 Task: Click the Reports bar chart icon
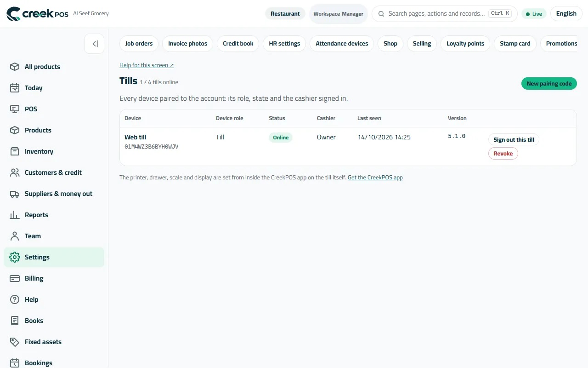click(15, 215)
